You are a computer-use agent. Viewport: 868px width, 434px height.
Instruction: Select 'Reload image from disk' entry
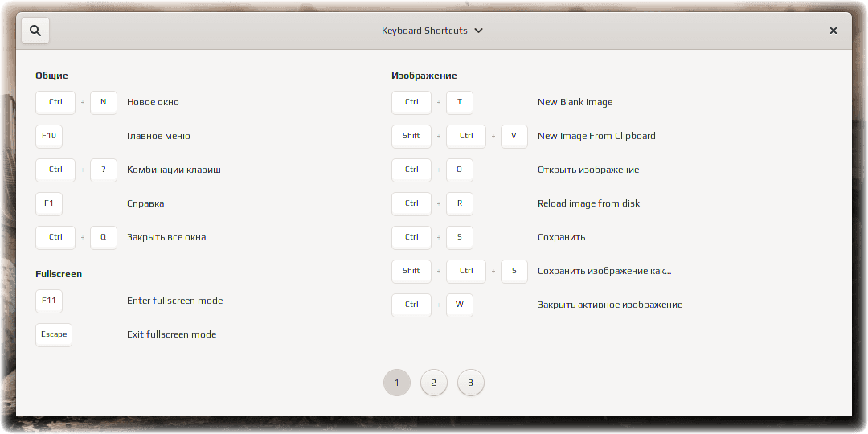[x=588, y=203]
